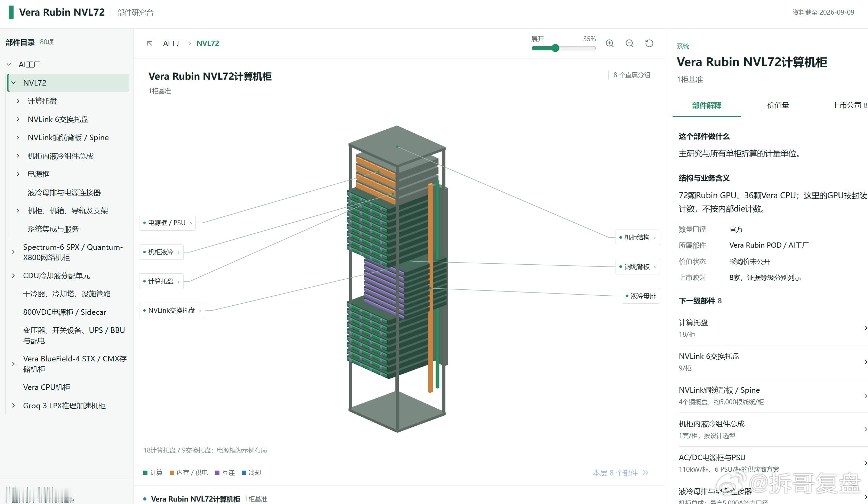Expand 机柜、机箱、导轨及支架 chevron
Image resolution: width=868 pixels, height=504 pixels.
click(18, 211)
